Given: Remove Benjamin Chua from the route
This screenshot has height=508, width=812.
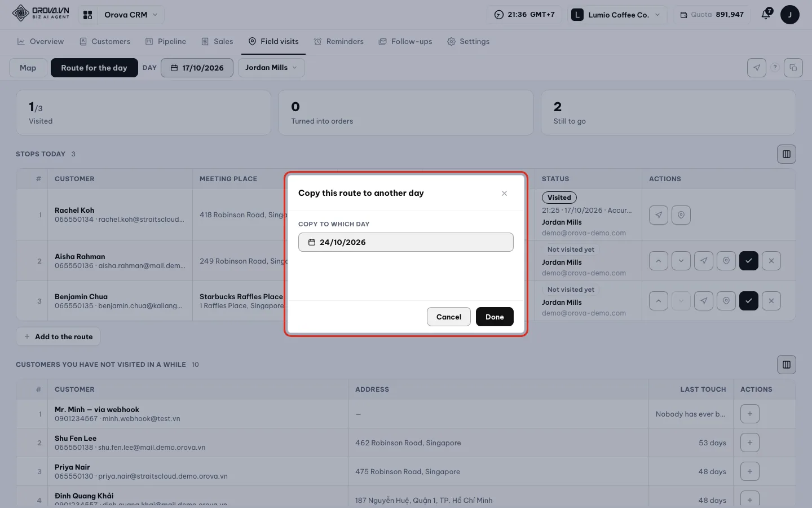Looking at the screenshot, I should 771,301.
